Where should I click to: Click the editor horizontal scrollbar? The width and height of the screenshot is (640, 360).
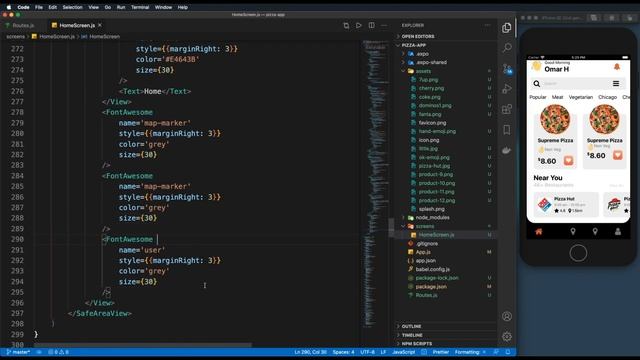coord(143,345)
